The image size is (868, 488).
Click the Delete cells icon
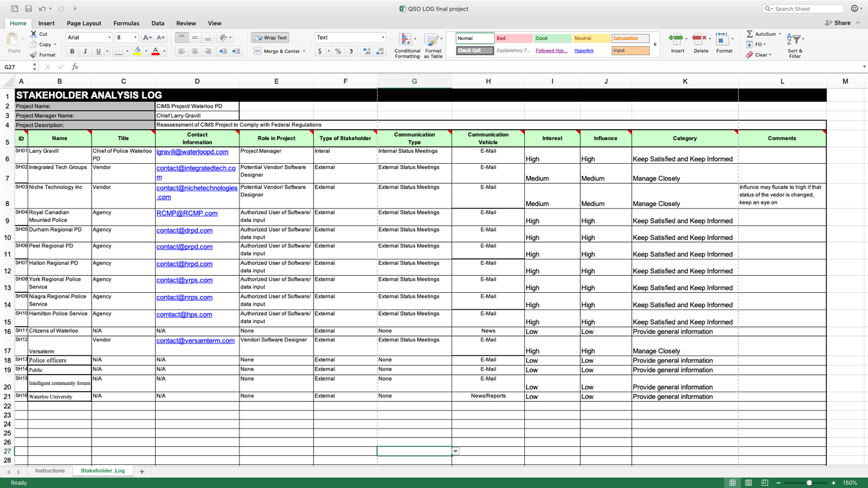[x=700, y=40]
